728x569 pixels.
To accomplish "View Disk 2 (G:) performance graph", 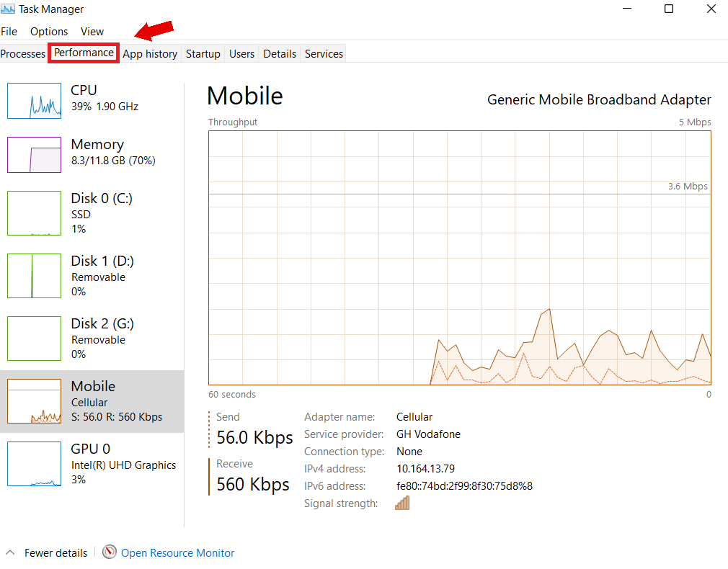I will click(x=92, y=338).
